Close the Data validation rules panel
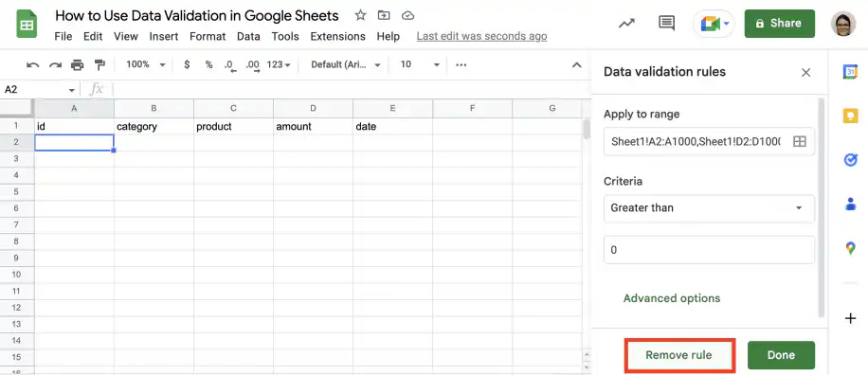The height and width of the screenshot is (375, 868). pos(806,73)
